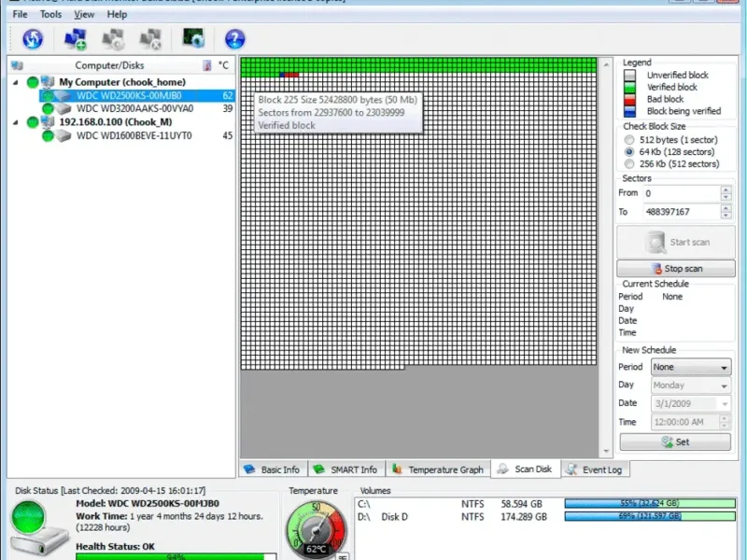The width and height of the screenshot is (747, 560).
Task: Select 512 bytes (1 sector) block size
Action: (629, 140)
